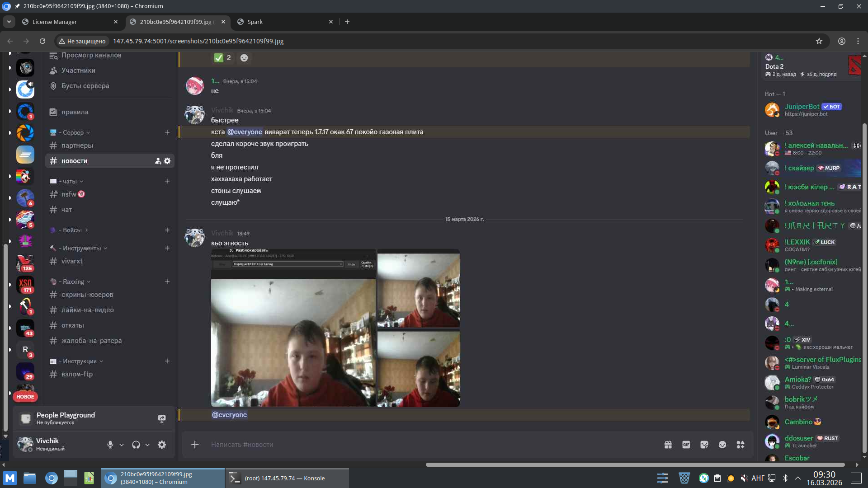Viewport: 868px width, 488px height.
Task: Open the emoji picker in message bar
Action: click(x=722, y=445)
